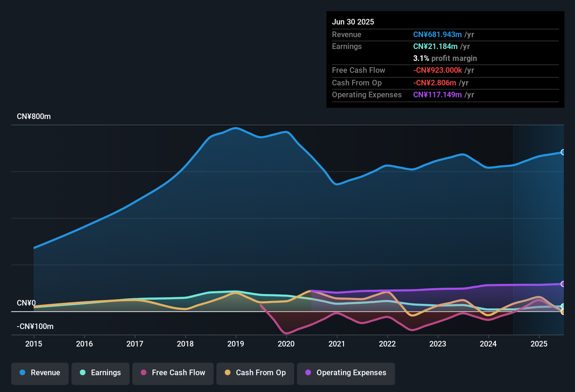Screen dimensions: 575x392
Task: Click the 2023 x-axis year label
Action: (x=438, y=344)
